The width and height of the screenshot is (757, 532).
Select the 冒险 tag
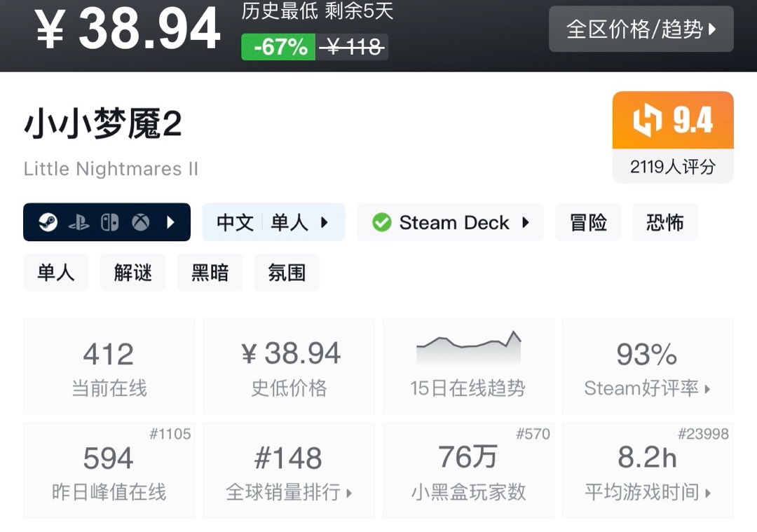588,223
